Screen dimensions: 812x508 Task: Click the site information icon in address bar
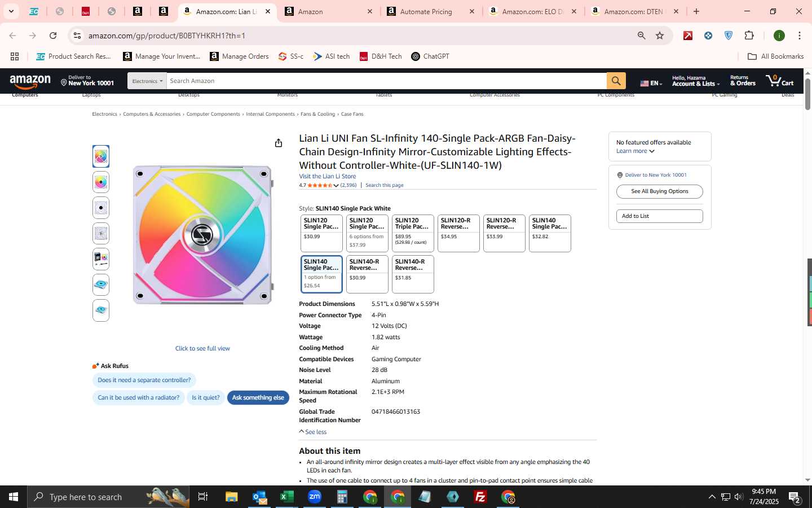tap(77, 36)
